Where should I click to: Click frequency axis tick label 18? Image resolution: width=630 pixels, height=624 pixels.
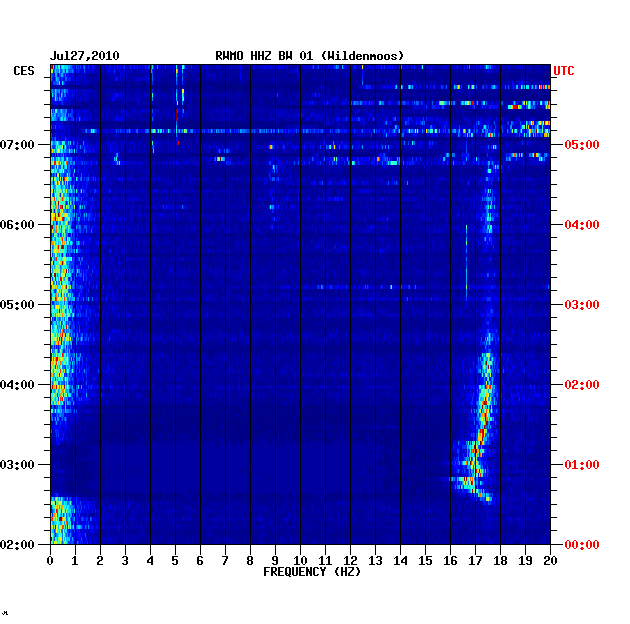click(500, 561)
